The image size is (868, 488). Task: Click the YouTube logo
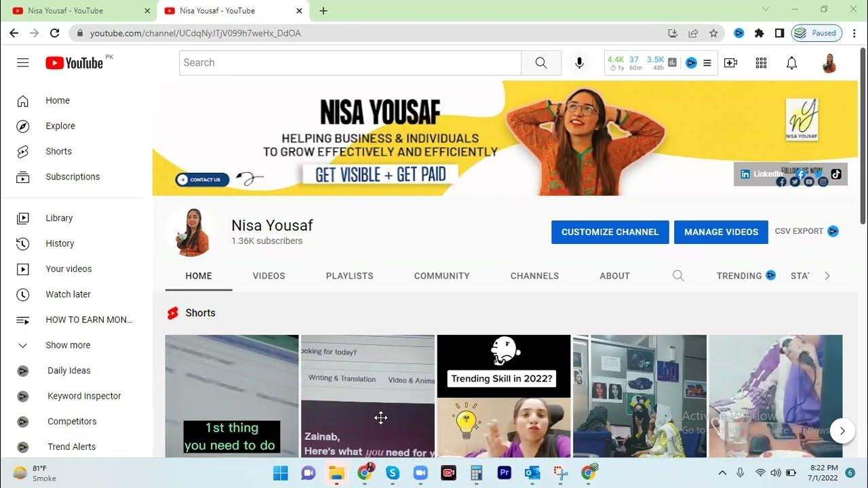75,63
